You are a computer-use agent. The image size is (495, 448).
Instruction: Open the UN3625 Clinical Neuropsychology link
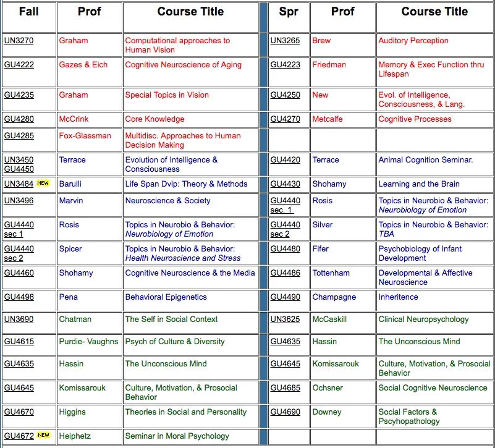[x=285, y=319]
